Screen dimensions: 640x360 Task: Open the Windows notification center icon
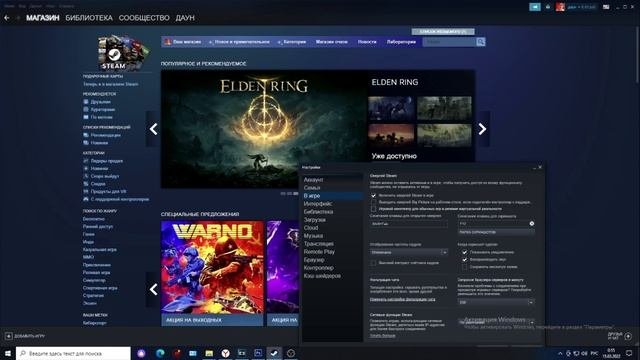click(629, 353)
